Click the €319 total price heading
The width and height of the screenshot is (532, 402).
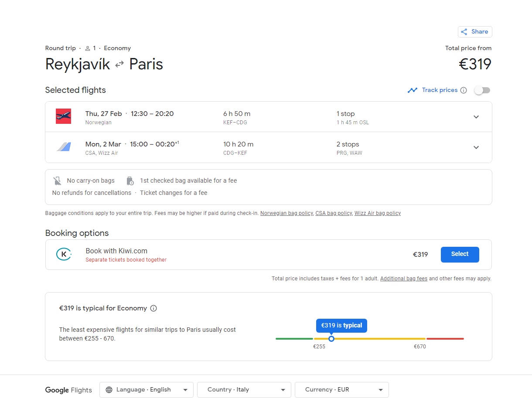pyautogui.click(x=475, y=65)
